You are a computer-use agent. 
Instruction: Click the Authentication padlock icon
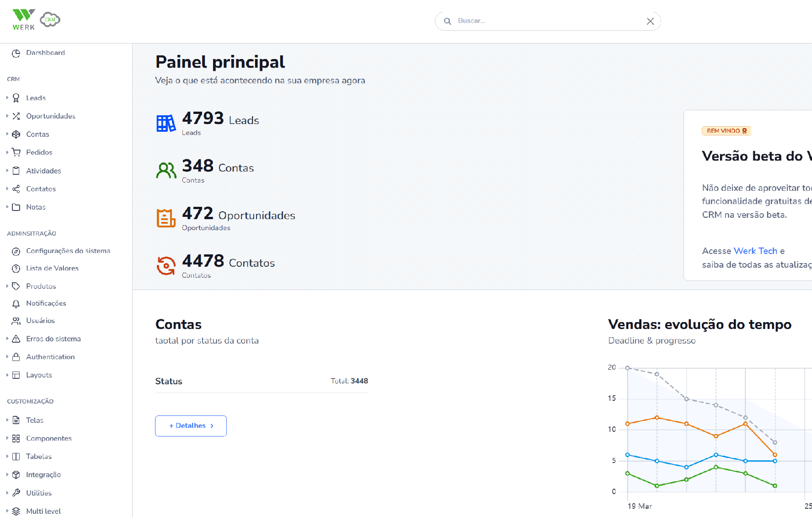coord(16,357)
